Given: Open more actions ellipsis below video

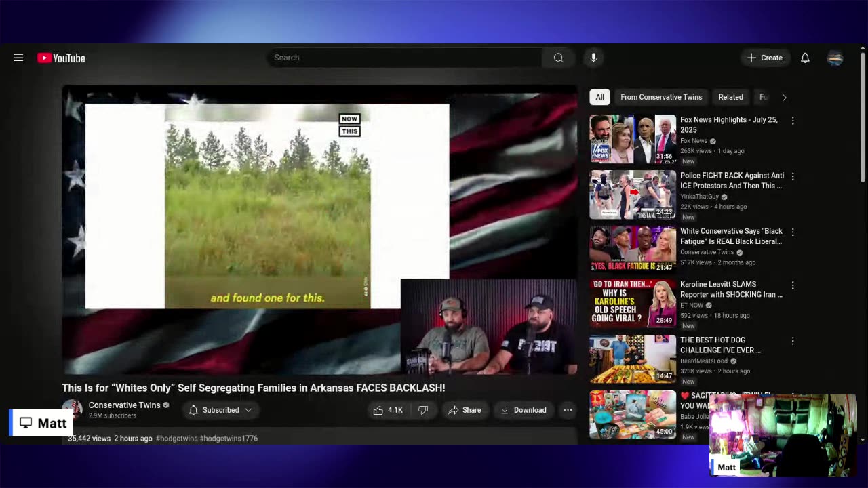Looking at the screenshot, I should pyautogui.click(x=568, y=410).
